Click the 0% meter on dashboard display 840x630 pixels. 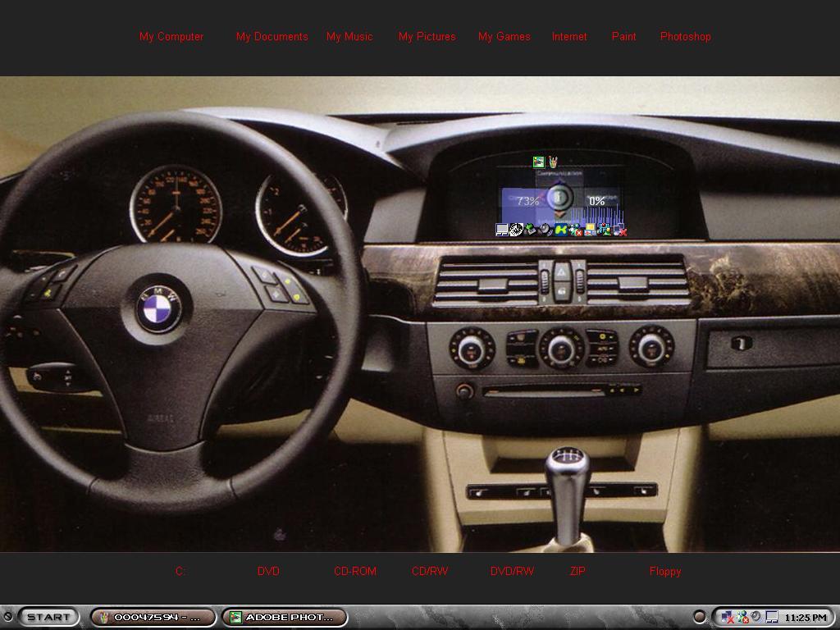pyautogui.click(x=597, y=201)
